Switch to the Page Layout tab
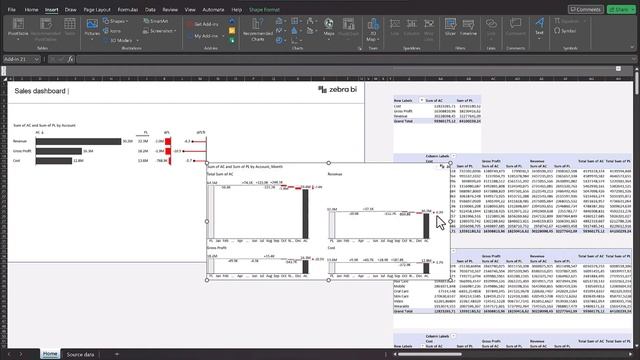This screenshot has width=640, height=360. pyautogui.click(x=97, y=9)
